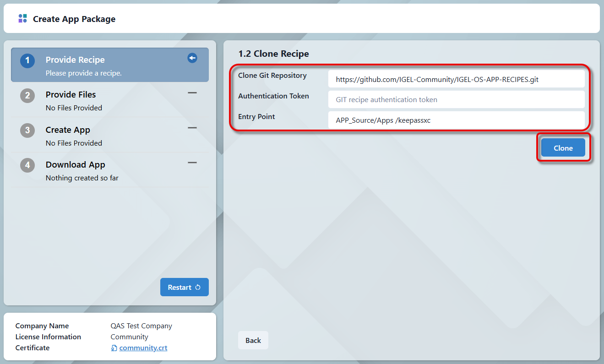This screenshot has height=364, width=604.
Task: Open the community.crt certificate link
Action: [143, 348]
